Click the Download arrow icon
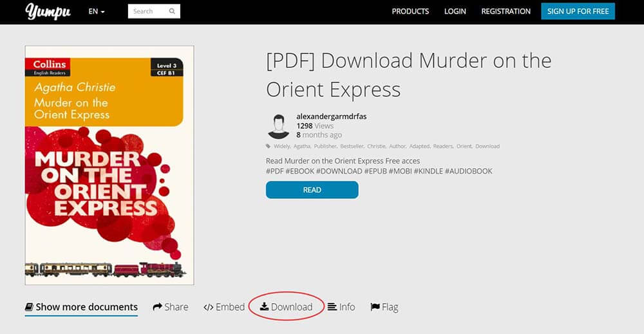644x334 pixels. (x=264, y=307)
